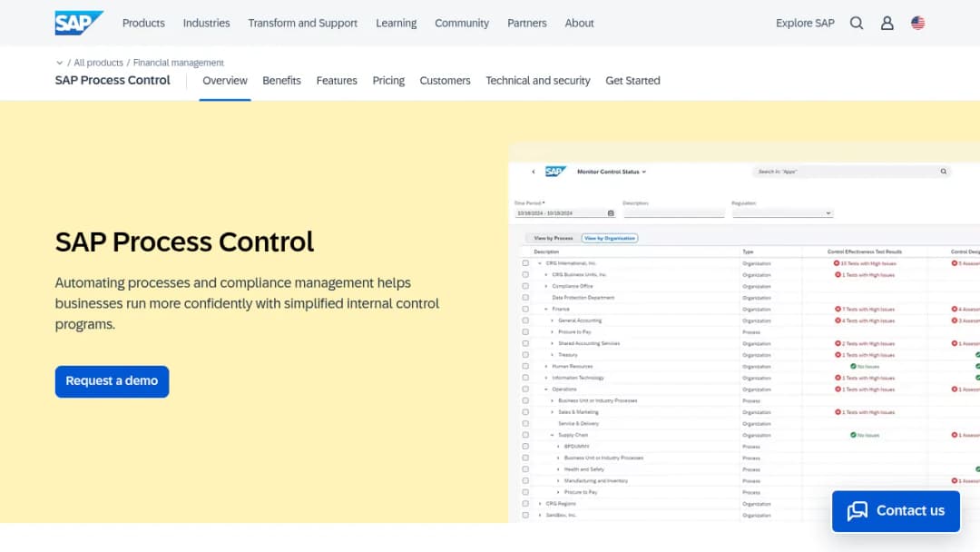The image size is (980, 552).
Task: Expand the Human Resources tree node
Action: [546, 366]
